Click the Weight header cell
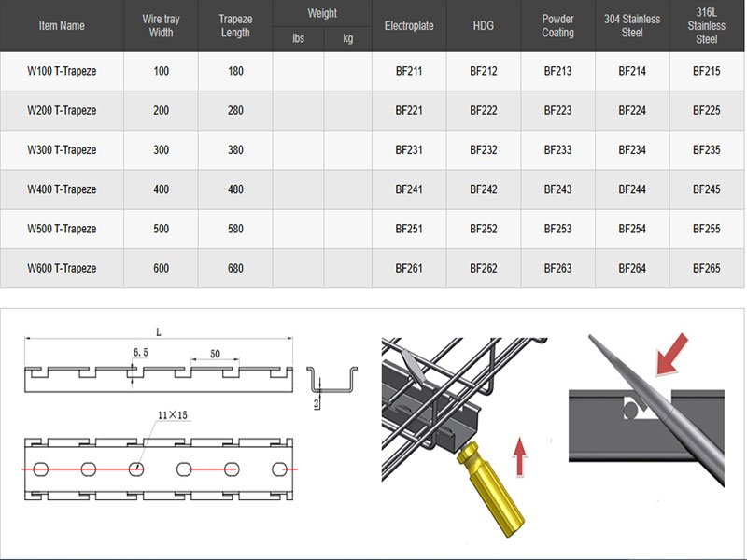This screenshot has height=560, width=747. pyautogui.click(x=322, y=13)
